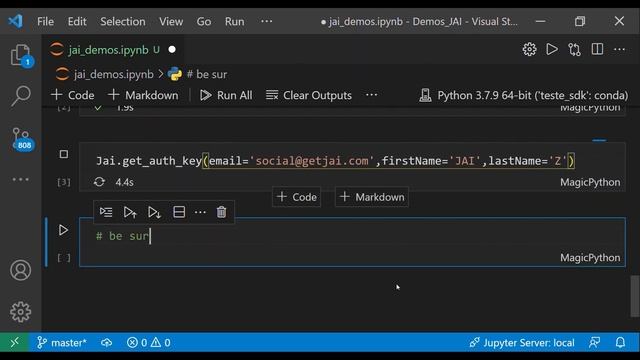Select Python 3.7.9 kernel picker
Screen dimensions: 640x360
[524, 95]
